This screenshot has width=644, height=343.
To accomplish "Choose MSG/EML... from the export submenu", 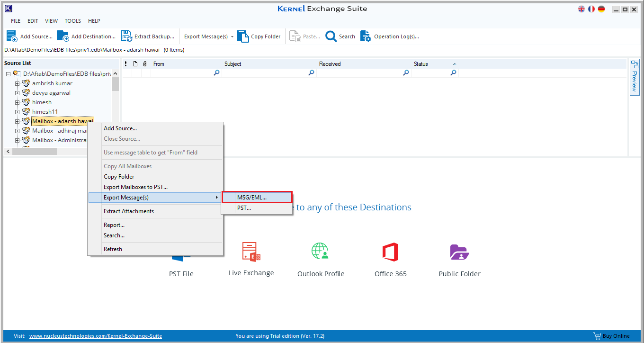I will point(257,198).
